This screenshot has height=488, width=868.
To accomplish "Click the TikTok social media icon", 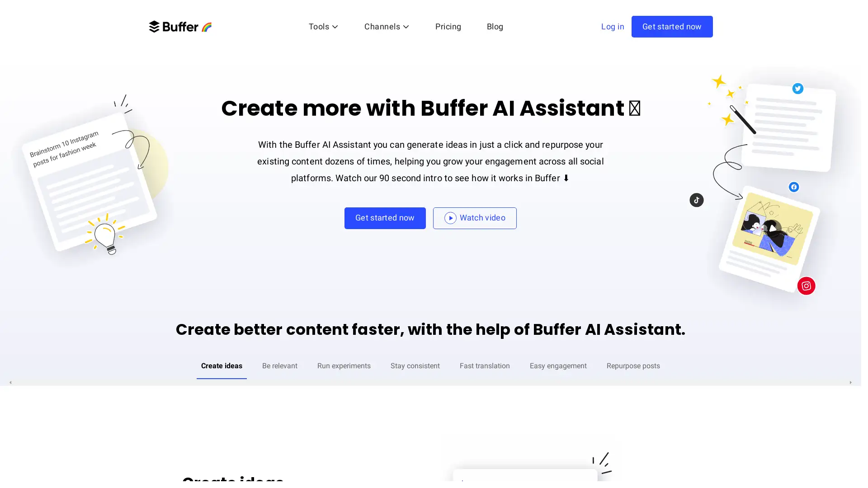I will (696, 200).
